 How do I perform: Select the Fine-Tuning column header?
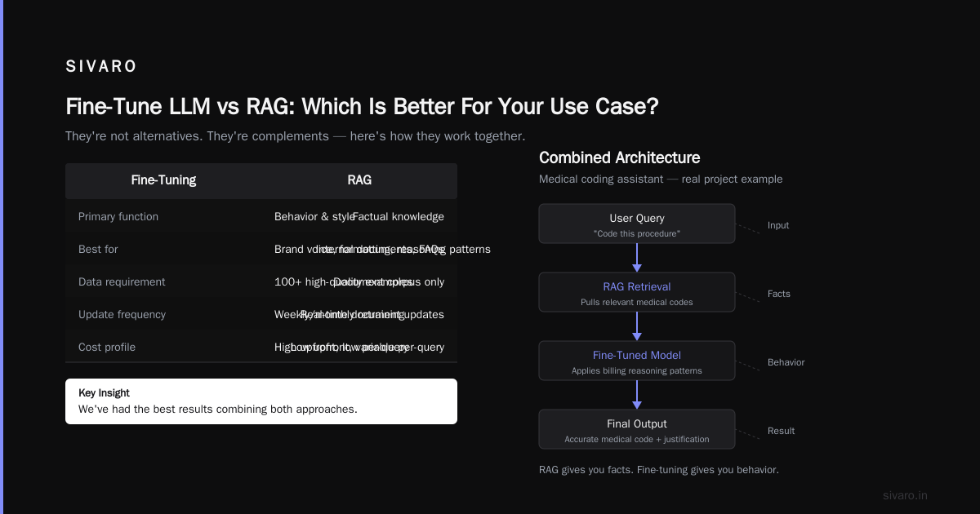coord(163,180)
